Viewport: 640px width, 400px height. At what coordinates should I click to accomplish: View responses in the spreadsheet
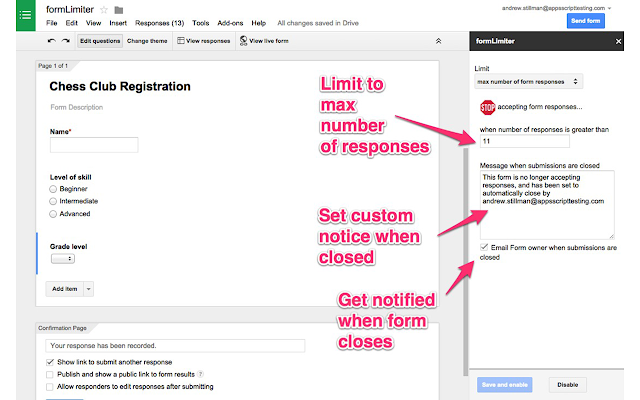(204, 41)
